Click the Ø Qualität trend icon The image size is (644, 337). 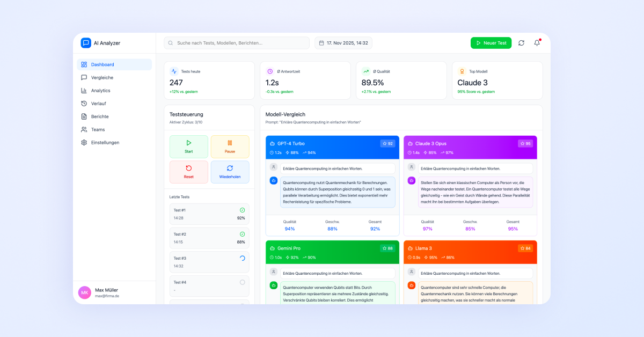366,71
